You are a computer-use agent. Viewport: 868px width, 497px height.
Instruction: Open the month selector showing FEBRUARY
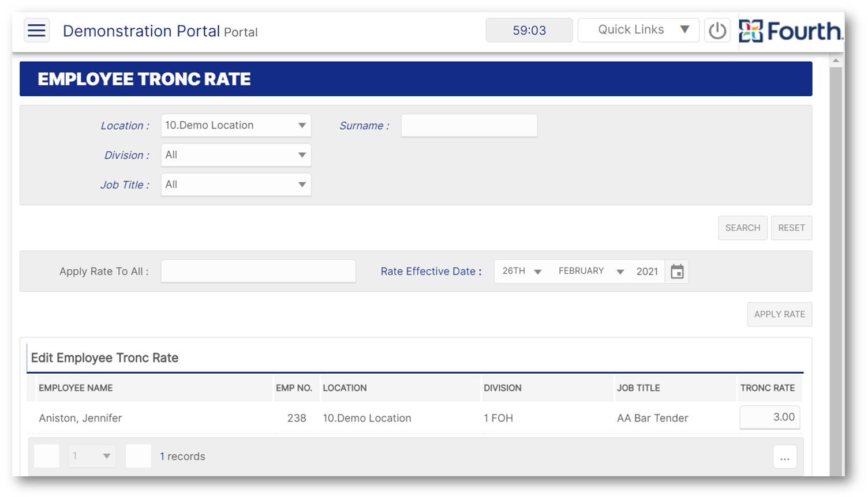click(590, 271)
